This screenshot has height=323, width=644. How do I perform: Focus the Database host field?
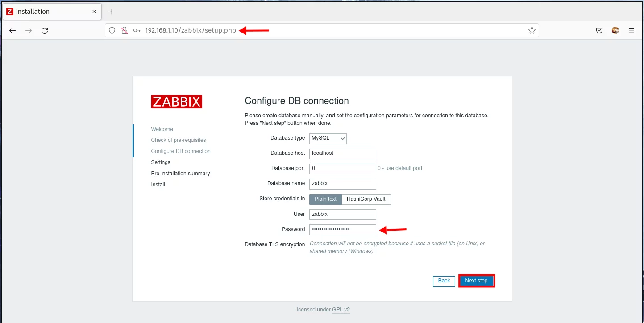click(x=343, y=153)
